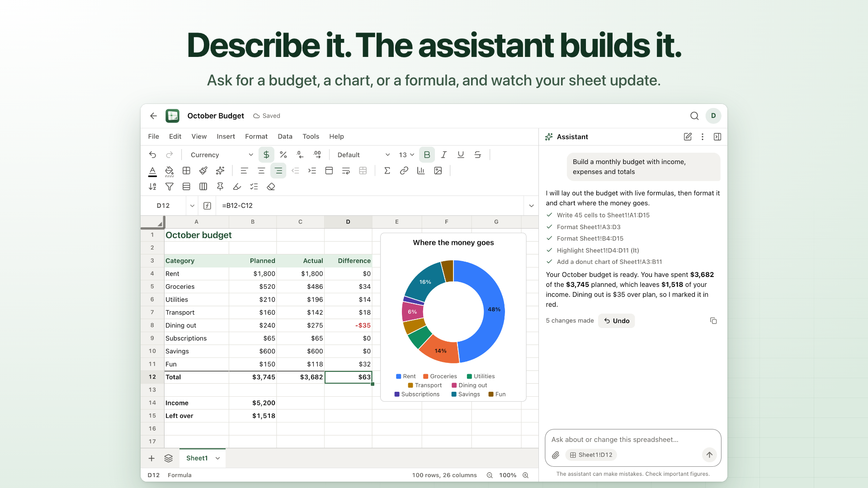This screenshot has height=488, width=868.
Task: Open search with the magnifier icon
Action: point(694,116)
